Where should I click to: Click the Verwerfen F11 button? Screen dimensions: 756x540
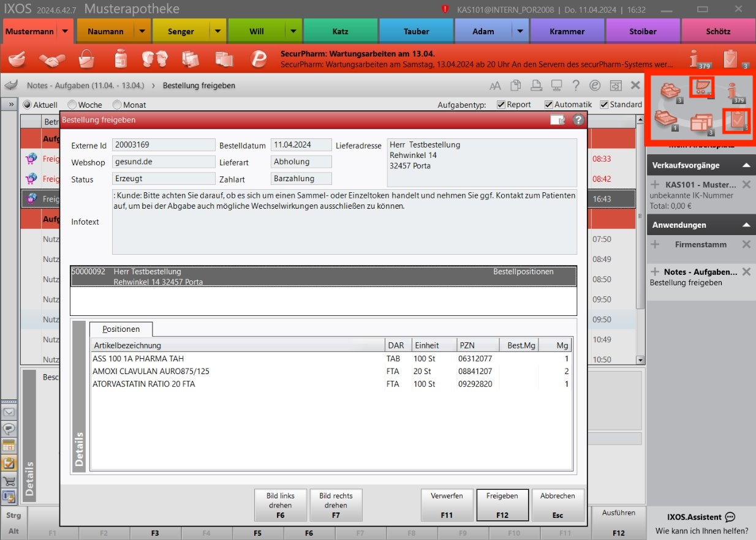click(447, 505)
